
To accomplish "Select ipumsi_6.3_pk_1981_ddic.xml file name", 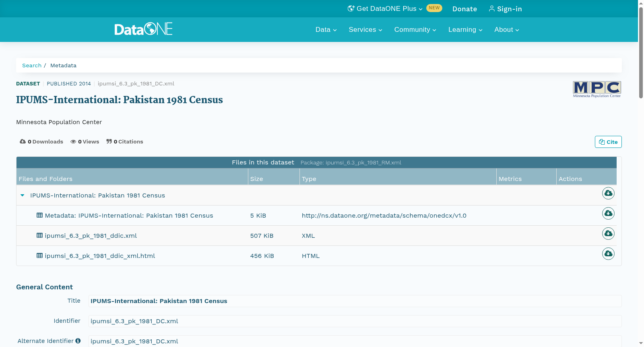I will pyautogui.click(x=91, y=236).
